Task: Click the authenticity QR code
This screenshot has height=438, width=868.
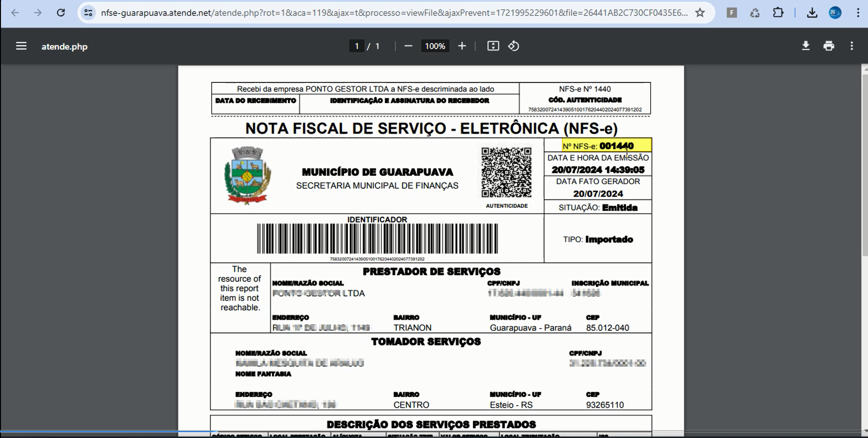Action: tap(507, 173)
